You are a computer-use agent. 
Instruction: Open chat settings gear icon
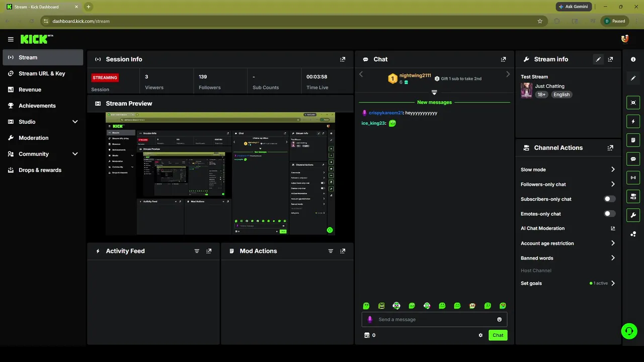[480, 335]
